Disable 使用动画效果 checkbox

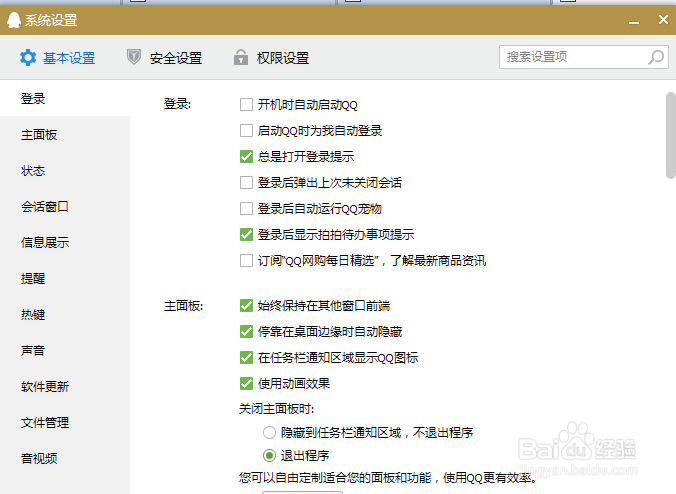246,383
